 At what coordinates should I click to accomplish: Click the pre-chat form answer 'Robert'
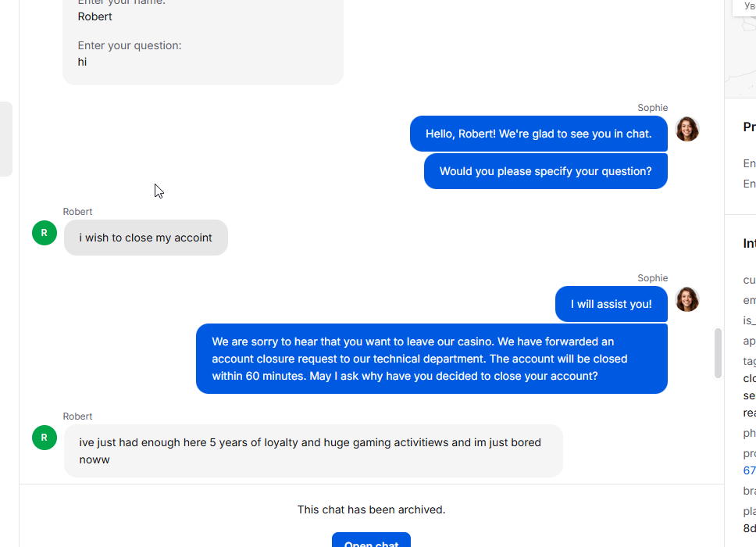pyautogui.click(x=95, y=16)
